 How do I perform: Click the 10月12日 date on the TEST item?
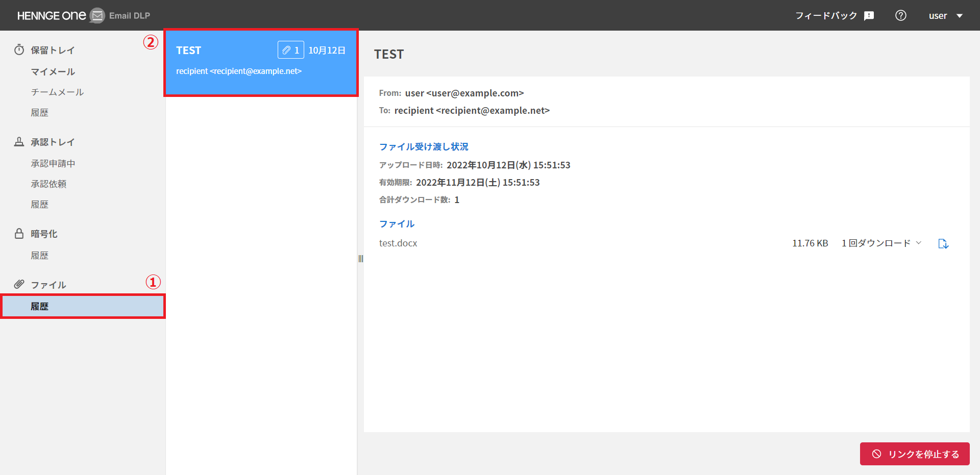[x=327, y=50]
